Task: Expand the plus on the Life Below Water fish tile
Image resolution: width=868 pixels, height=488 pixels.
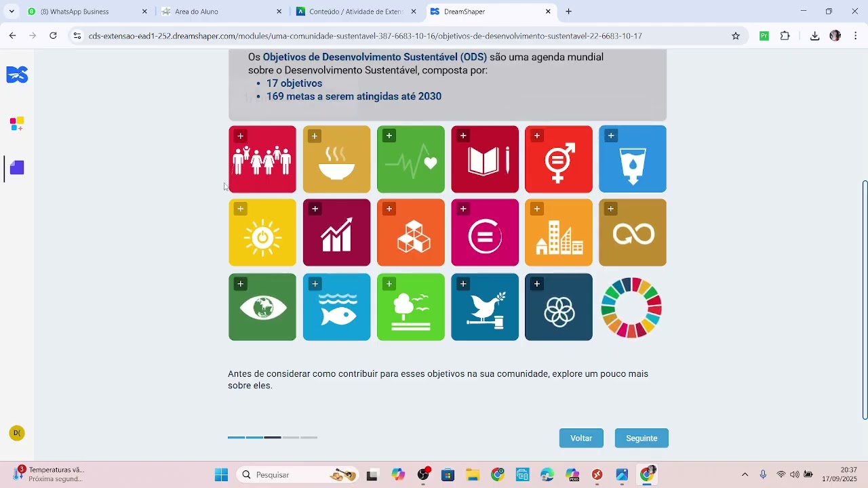Action: (x=315, y=283)
